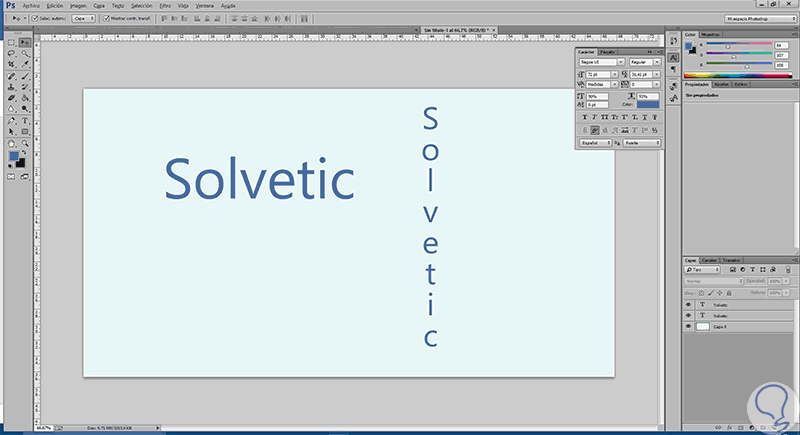
Task: Toggle Underline in Character panel
Action: click(x=645, y=117)
